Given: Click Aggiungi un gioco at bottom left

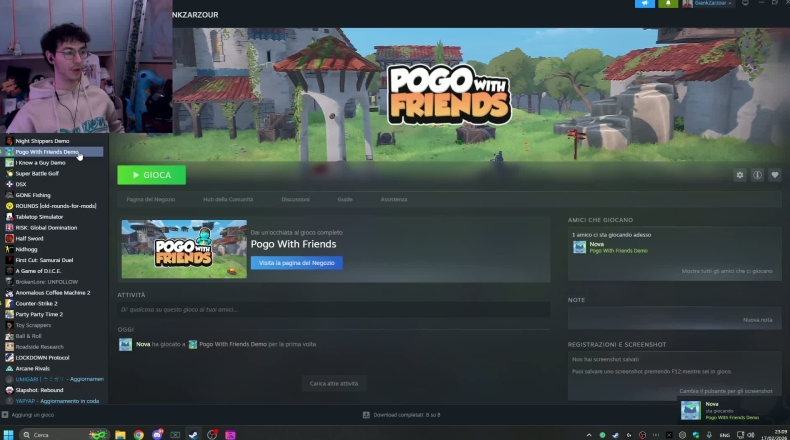Looking at the screenshot, I should tap(30, 414).
